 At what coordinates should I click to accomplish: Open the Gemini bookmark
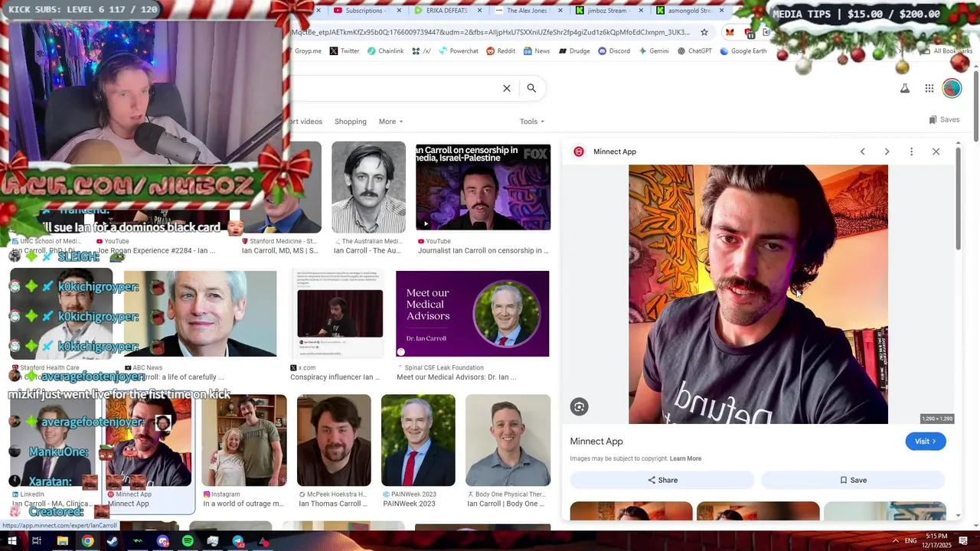(653, 51)
